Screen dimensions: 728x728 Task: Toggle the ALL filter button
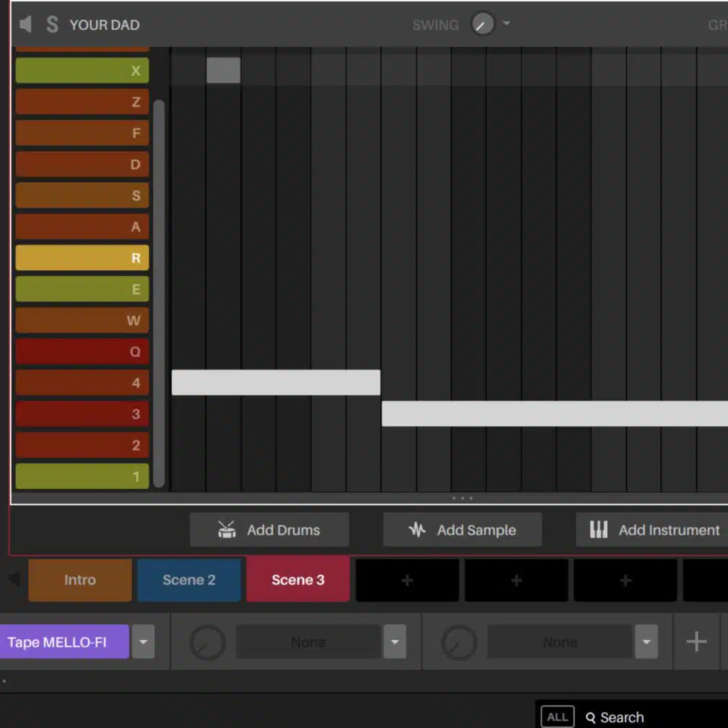coord(557,717)
